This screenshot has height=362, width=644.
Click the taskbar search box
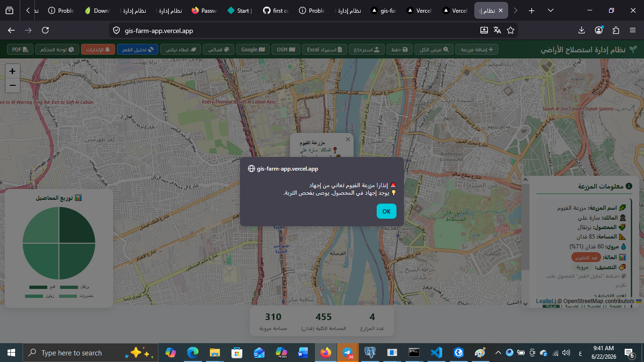tap(90, 353)
